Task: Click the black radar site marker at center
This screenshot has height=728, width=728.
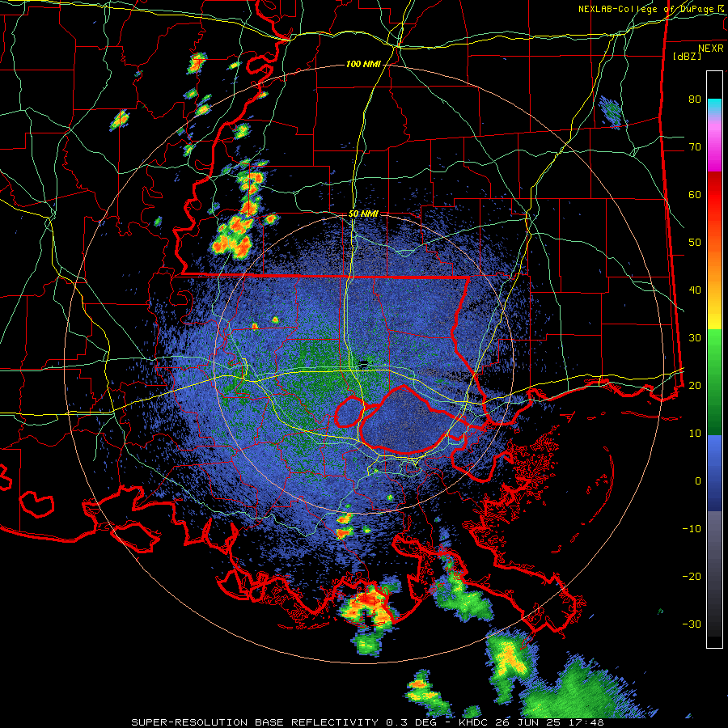Action: click(363, 362)
